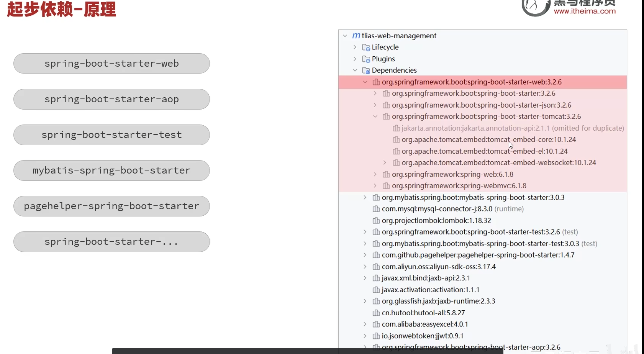Click library icon beside spring-webmvc:6.1.8

point(386,186)
